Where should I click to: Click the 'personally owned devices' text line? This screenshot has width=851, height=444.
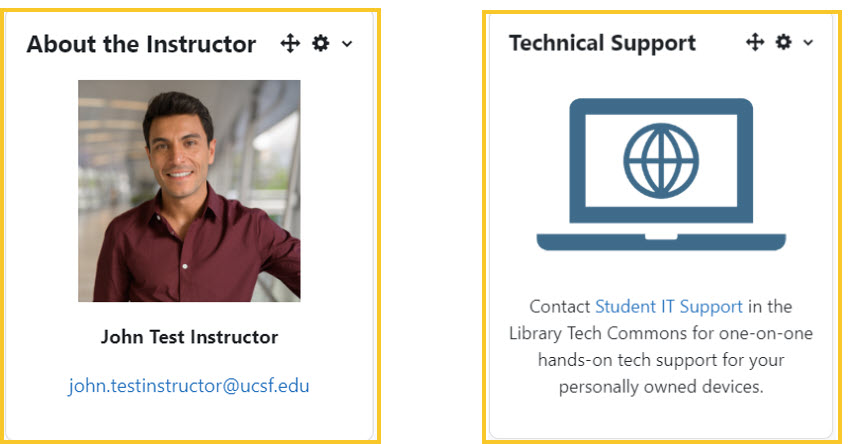[661, 387]
